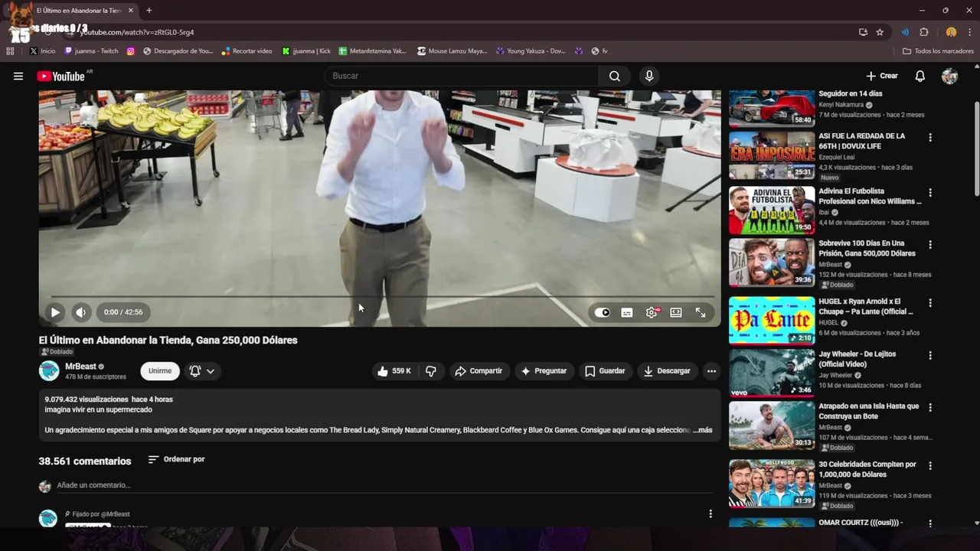Screen dimensions: 980x551
Task: Like the video with 559 K likes
Action: pos(394,371)
